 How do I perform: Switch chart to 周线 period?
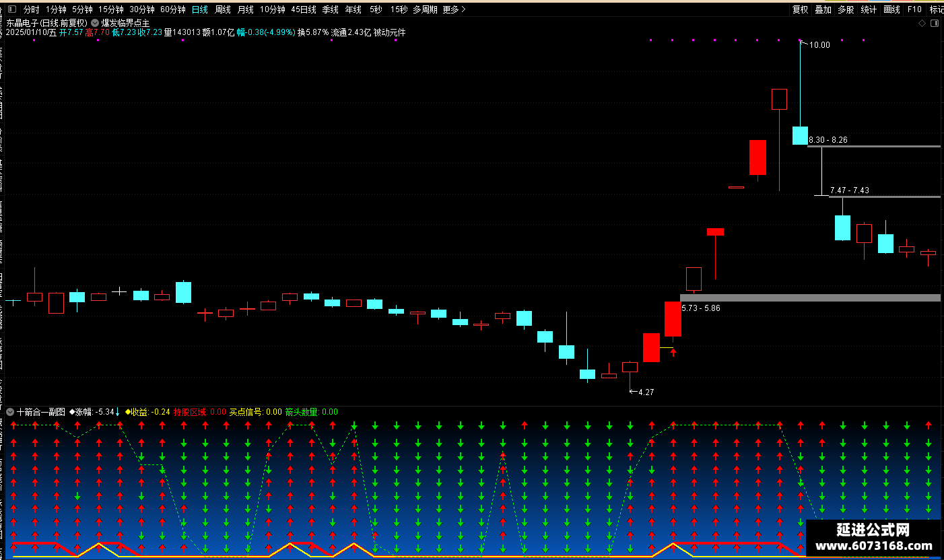tap(223, 9)
